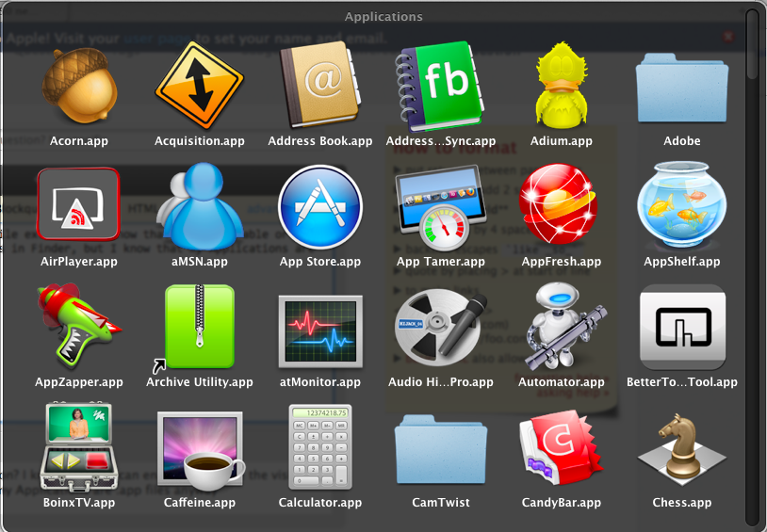Click the aMSN.app label text
Image resolution: width=767 pixels, height=532 pixels.
[200, 262]
